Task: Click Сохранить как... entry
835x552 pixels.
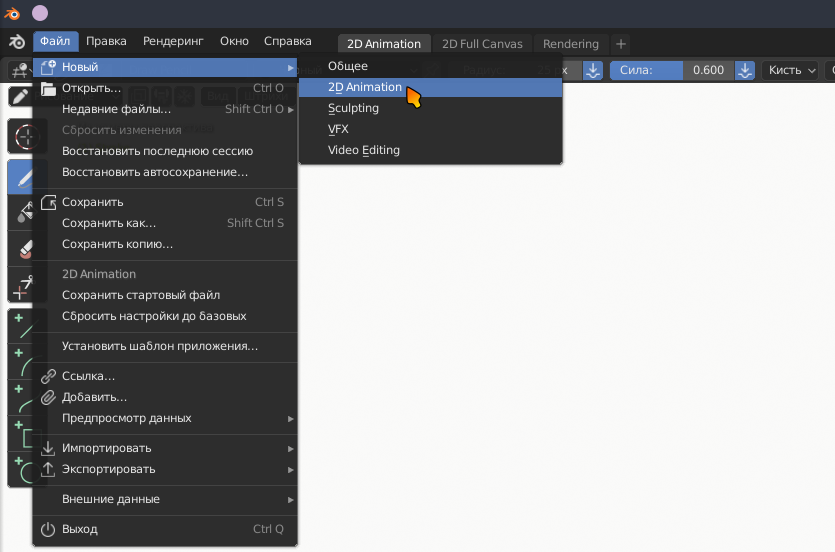Action: tap(165, 223)
